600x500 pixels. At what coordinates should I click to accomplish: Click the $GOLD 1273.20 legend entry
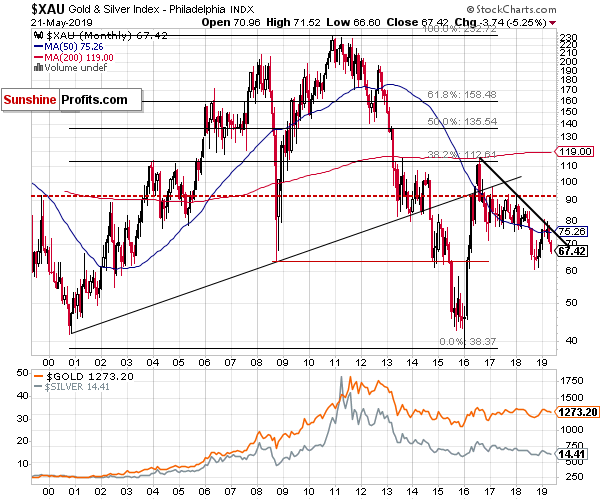[x=84, y=376]
